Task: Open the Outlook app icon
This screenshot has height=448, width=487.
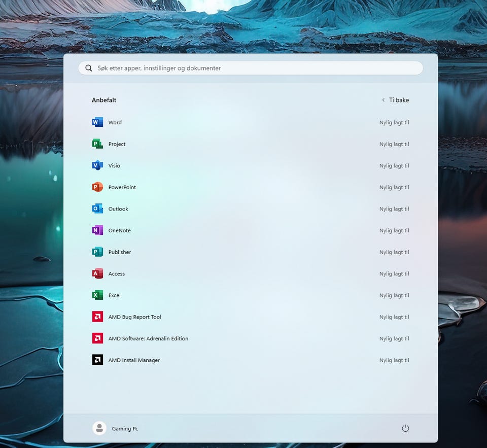Action: 97,209
